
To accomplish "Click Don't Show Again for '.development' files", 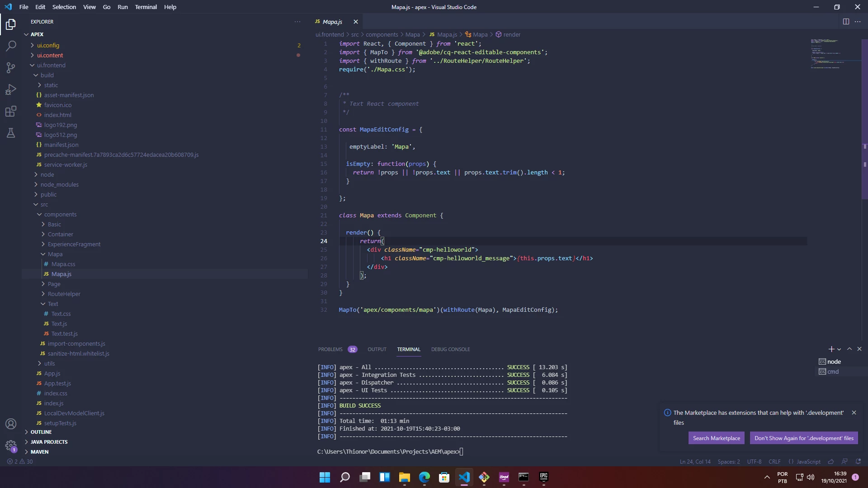I will click(x=803, y=438).
